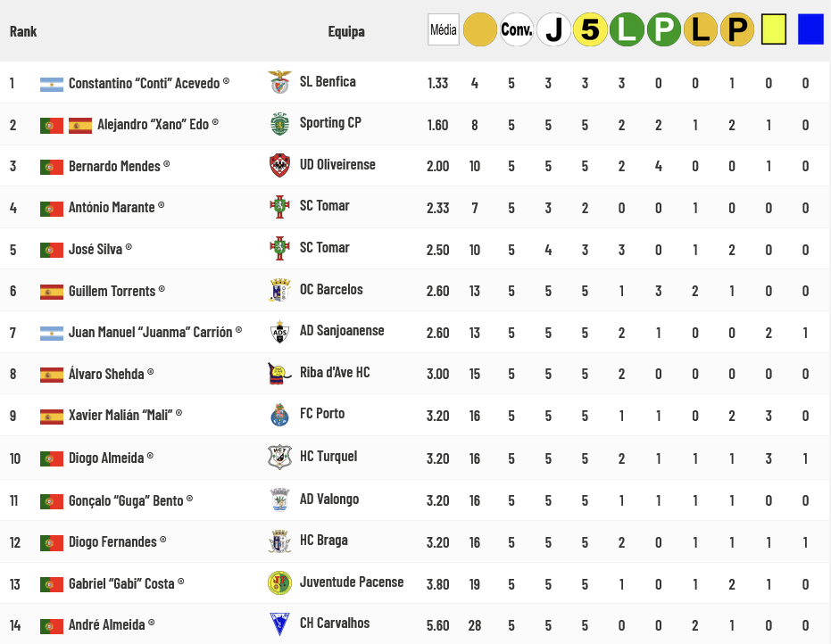Screen dimensions: 831x644
Task: Click the Equipa column header
Action: pos(346,31)
